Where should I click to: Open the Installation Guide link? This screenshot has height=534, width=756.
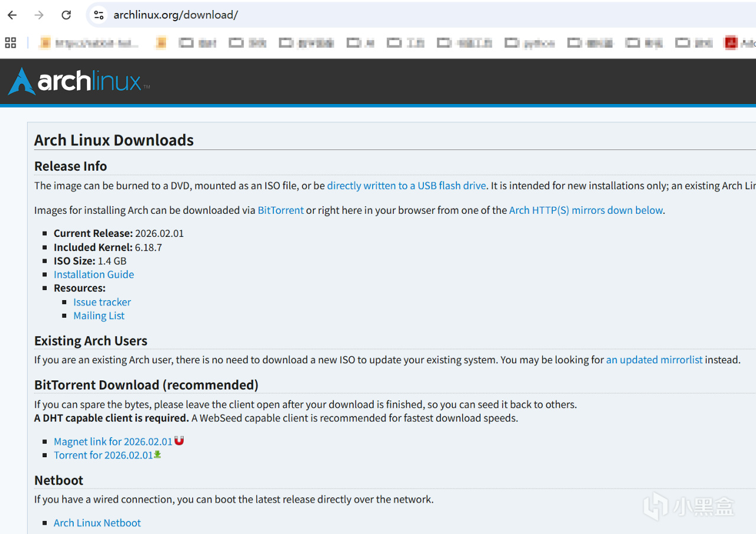click(x=94, y=274)
